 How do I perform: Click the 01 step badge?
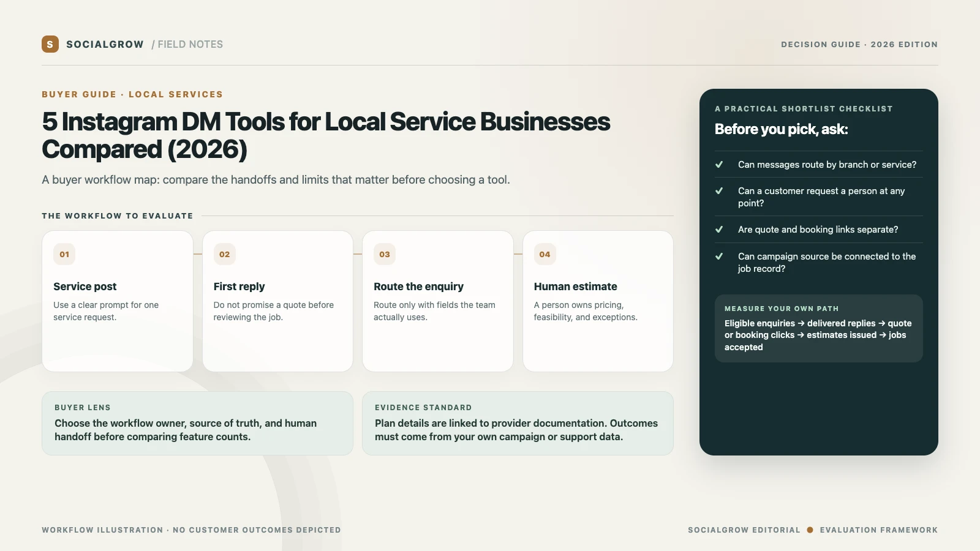pyautogui.click(x=64, y=254)
